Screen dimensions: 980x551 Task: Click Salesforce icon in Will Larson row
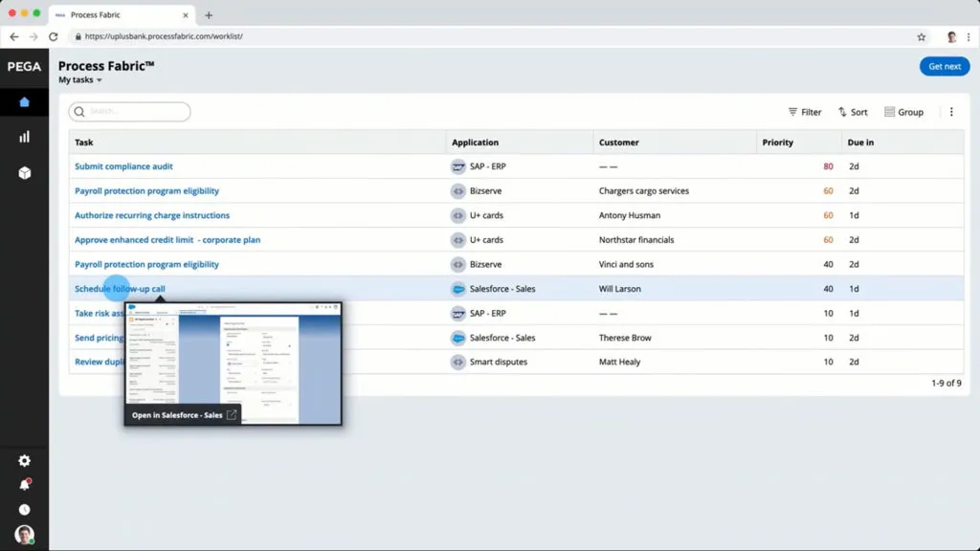point(458,289)
